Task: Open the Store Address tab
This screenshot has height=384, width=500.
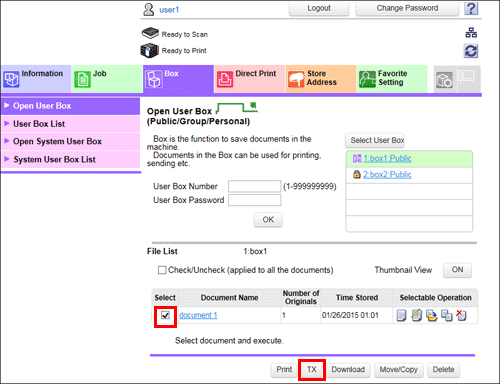Action: pos(321,79)
